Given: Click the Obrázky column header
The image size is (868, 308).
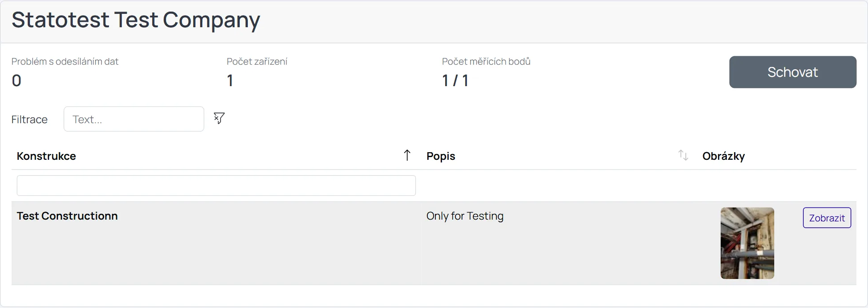Looking at the screenshot, I should click(723, 156).
